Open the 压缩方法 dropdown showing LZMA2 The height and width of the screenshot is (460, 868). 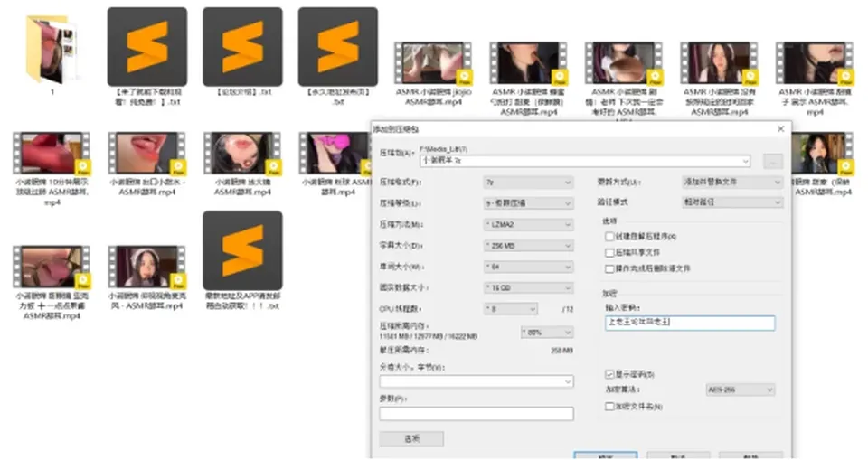[529, 224]
